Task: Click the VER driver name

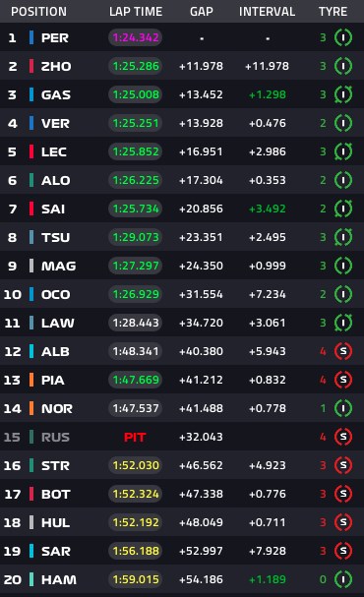Action: [55, 123]
